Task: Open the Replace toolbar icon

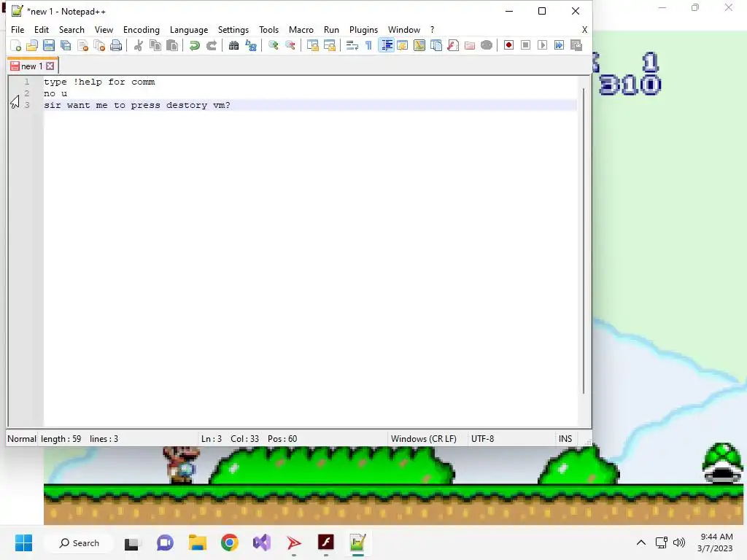Action: pos(251,46)
